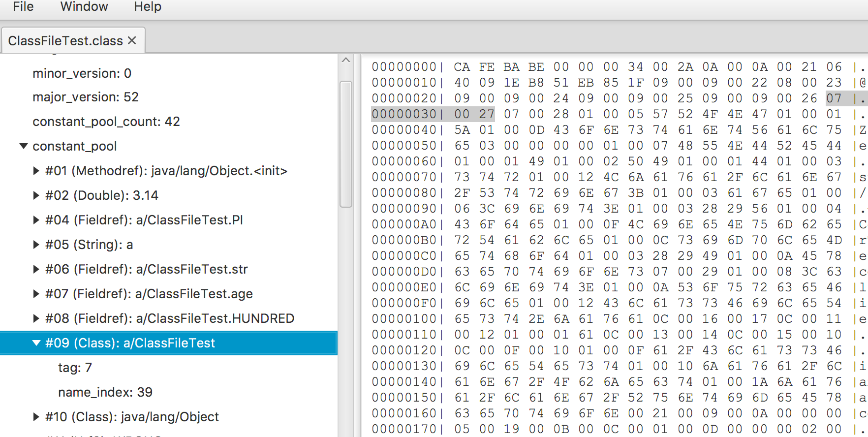Expand the #05 (String) entry
The image size is (868, 437).
[x=36, y=245]
